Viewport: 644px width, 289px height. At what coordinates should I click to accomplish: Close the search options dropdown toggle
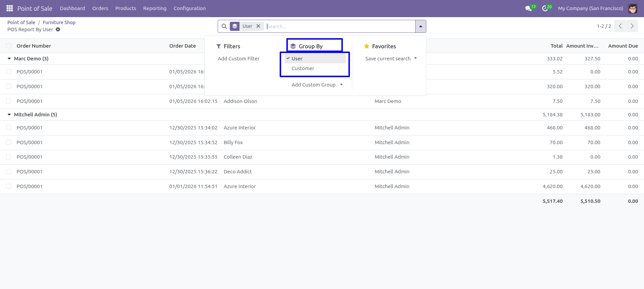click(x=421, y=26)
